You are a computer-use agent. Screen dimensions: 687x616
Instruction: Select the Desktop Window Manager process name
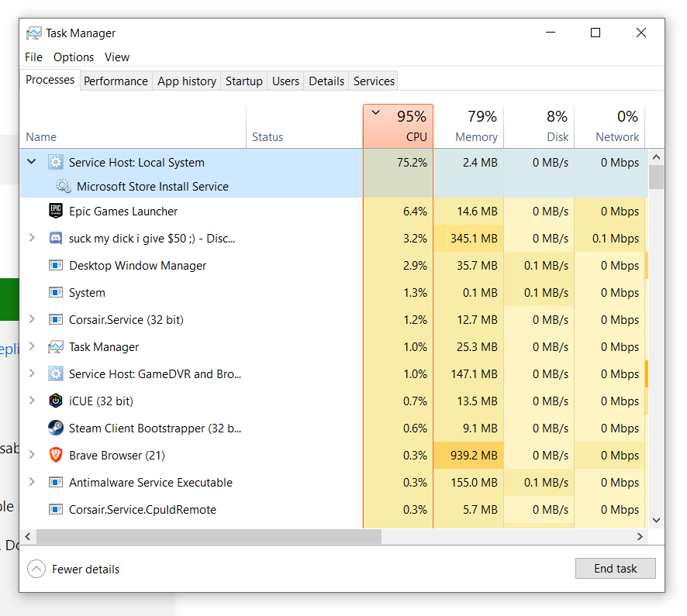click(137, 266)
